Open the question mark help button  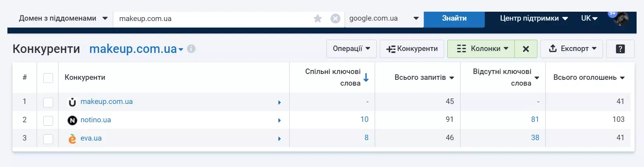point(620,49)
